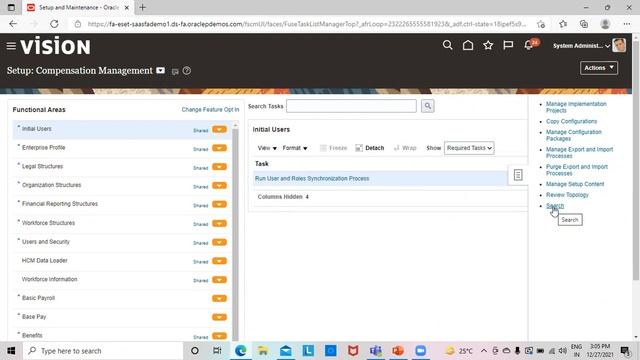640x360 pixels.
Task: Open Run User and Roles Synchronization Process task
Action: click(x=312, y=178)
